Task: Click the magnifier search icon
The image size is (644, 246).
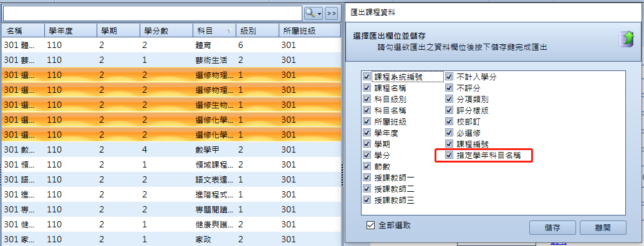Action: 310,14
